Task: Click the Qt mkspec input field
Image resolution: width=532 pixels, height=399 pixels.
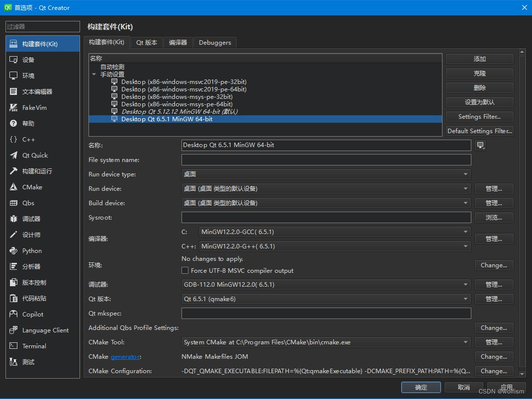Action: tap(326, 313)
